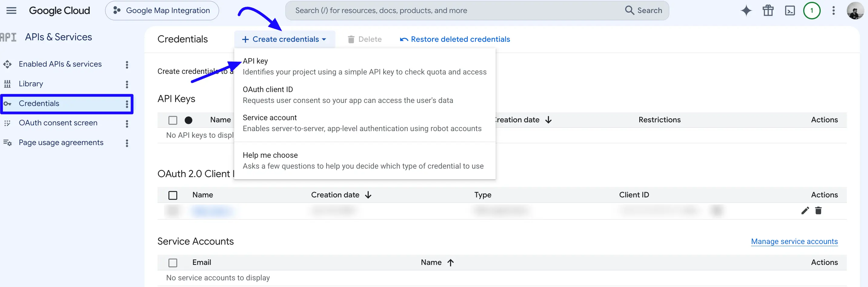The height and width of the screenshot is (287, 868).
Task: Click Restore deleted credentials
Action: 454,39
